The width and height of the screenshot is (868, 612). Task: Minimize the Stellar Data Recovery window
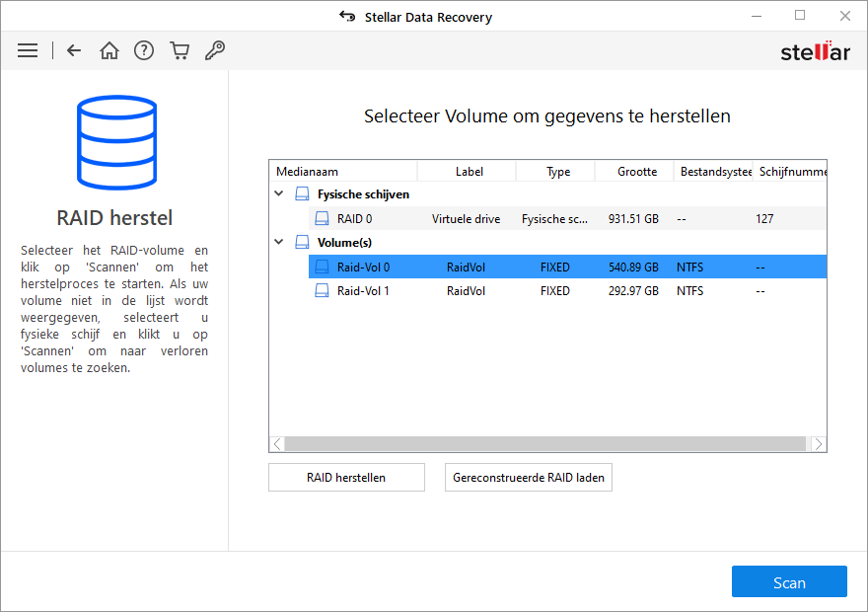757,16
